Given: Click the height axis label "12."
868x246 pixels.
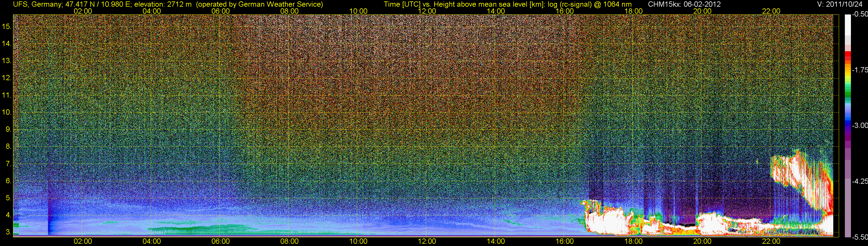Looking at the screenshot, I should pos(7,78).
